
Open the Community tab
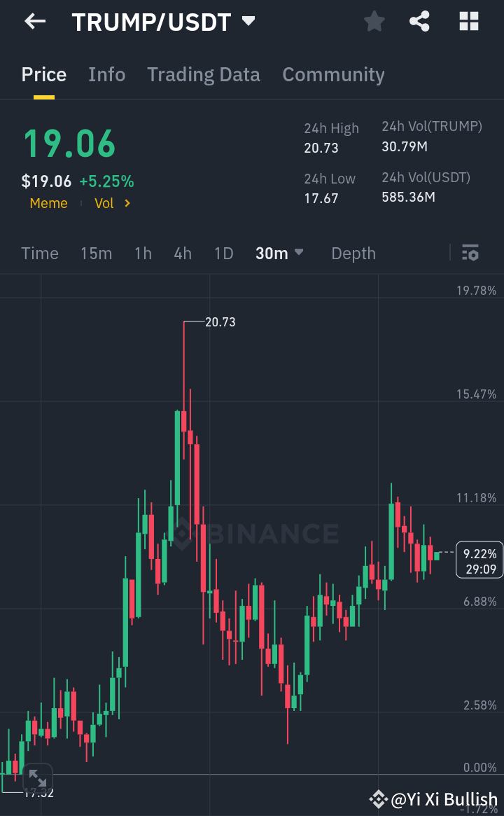pyautogui.click(x=333, y=74)
